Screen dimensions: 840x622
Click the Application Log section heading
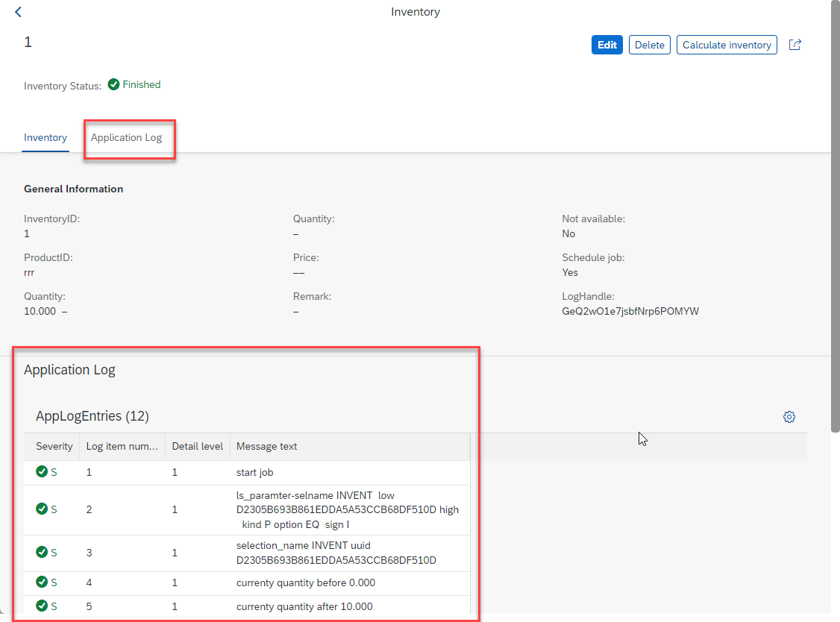(x=69, y=370)
